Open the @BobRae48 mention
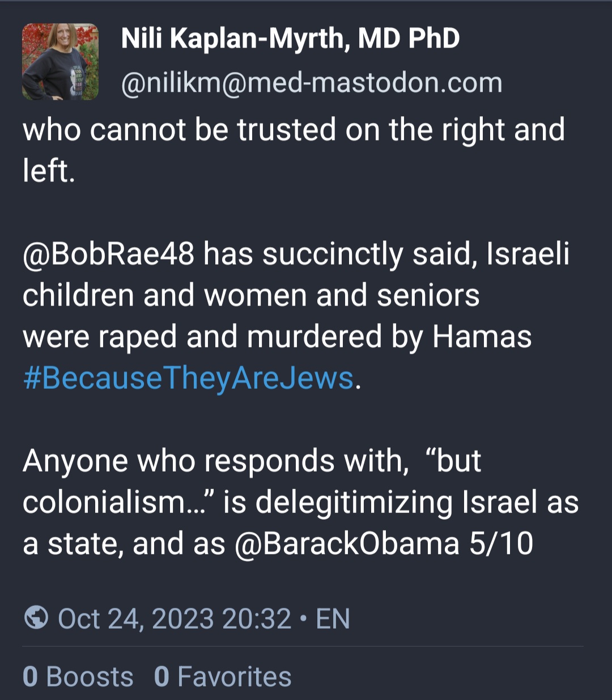 pyautogui.click(x=108, y=254)
